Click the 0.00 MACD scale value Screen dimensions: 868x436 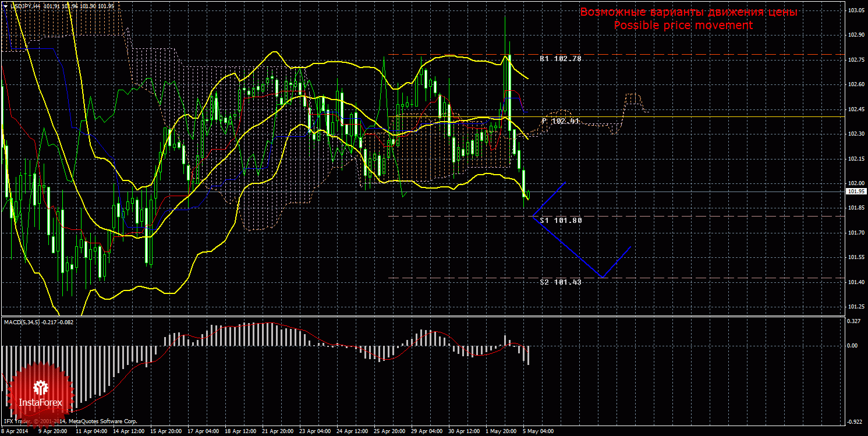pyautogui.click(x=853, y=345)
